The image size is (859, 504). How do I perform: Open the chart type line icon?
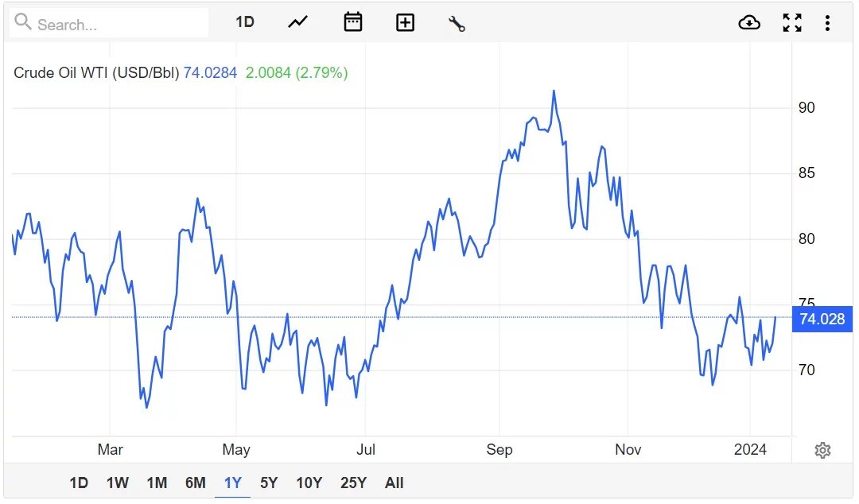click(298, 22)
